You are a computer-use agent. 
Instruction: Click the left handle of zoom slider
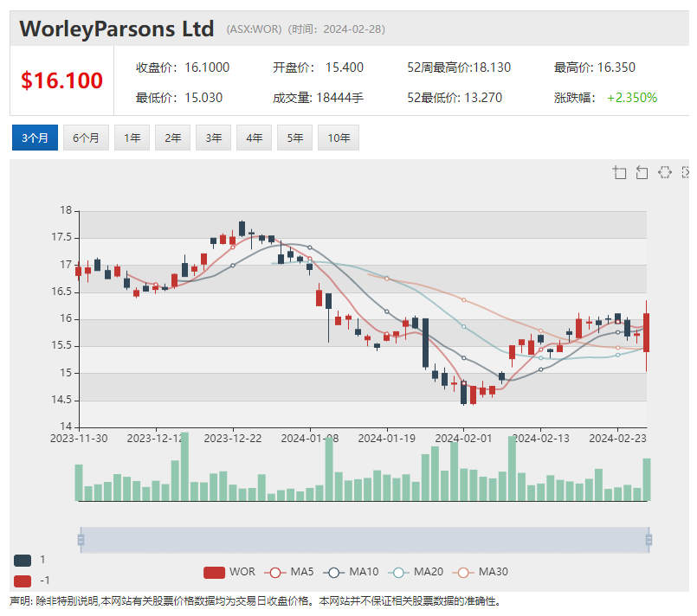81,540
